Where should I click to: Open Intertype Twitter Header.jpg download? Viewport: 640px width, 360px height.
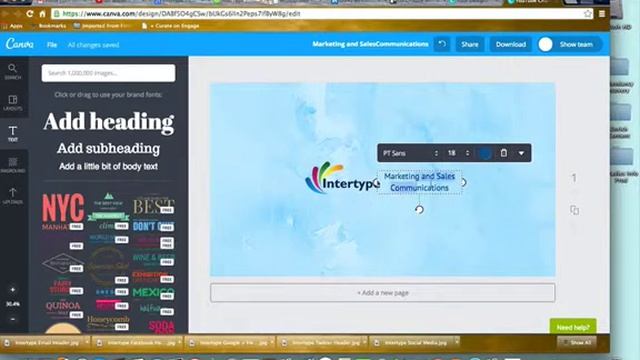322,342
